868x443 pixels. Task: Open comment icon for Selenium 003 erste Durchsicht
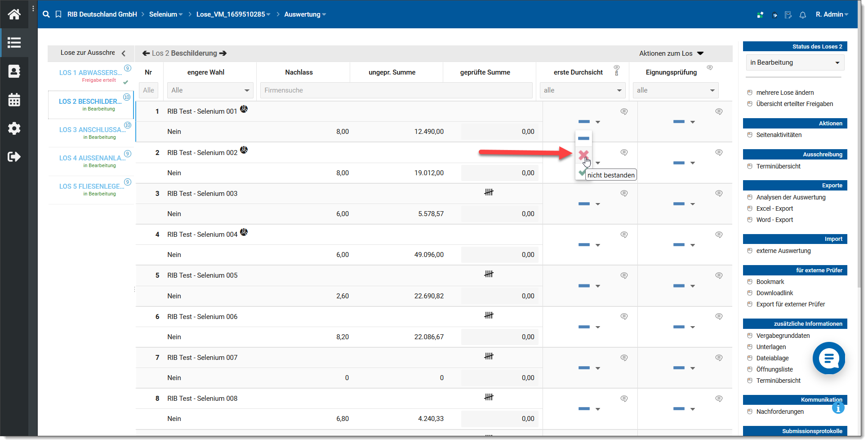(624, 194)
